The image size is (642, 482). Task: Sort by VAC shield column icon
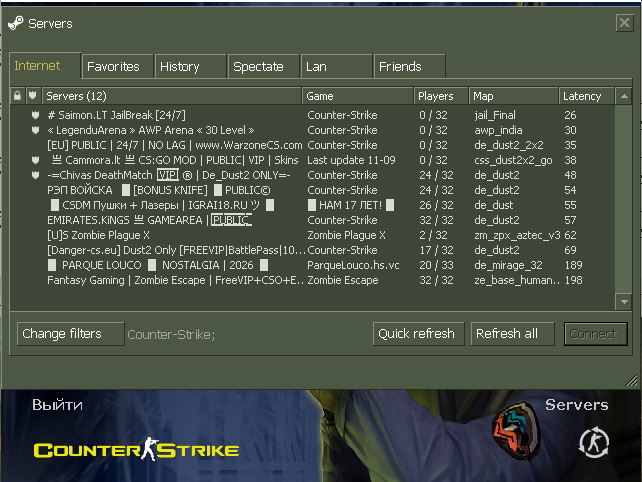pos(33,96)
